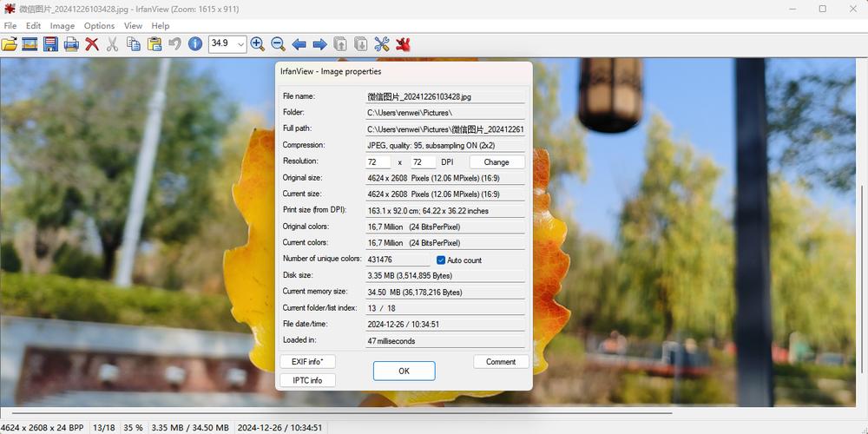Viewport: 868px width, 434px height.
Task: Click the Current colors 16,7 Million value
Action: 445,243
